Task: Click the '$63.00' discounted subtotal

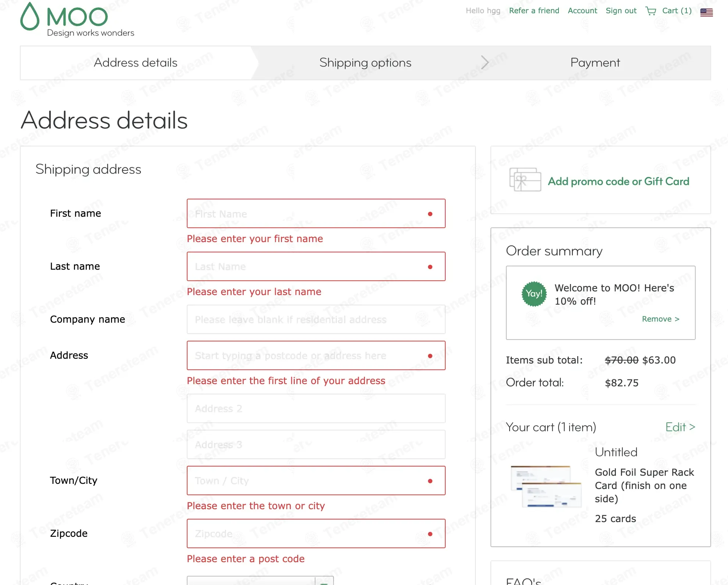Action: coord(659,360)
